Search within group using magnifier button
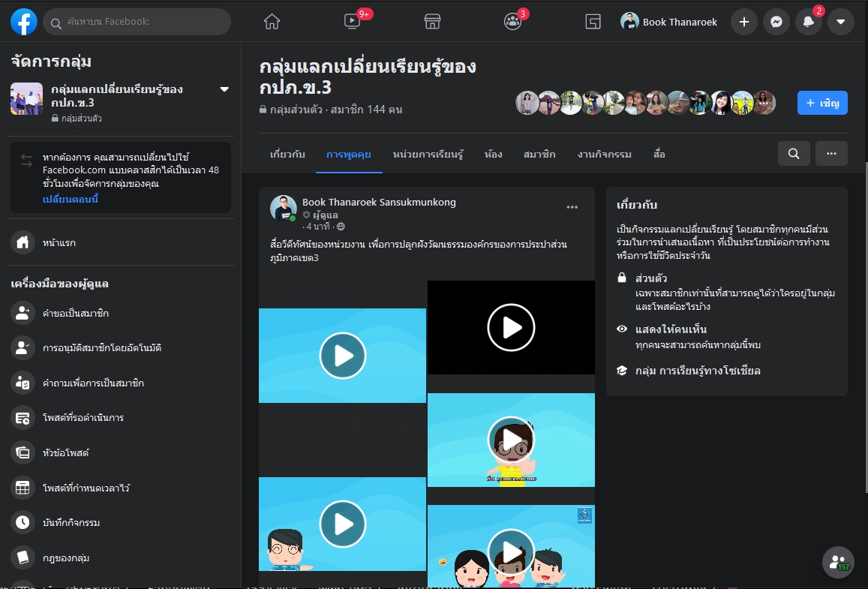 (x=794, y=153)
